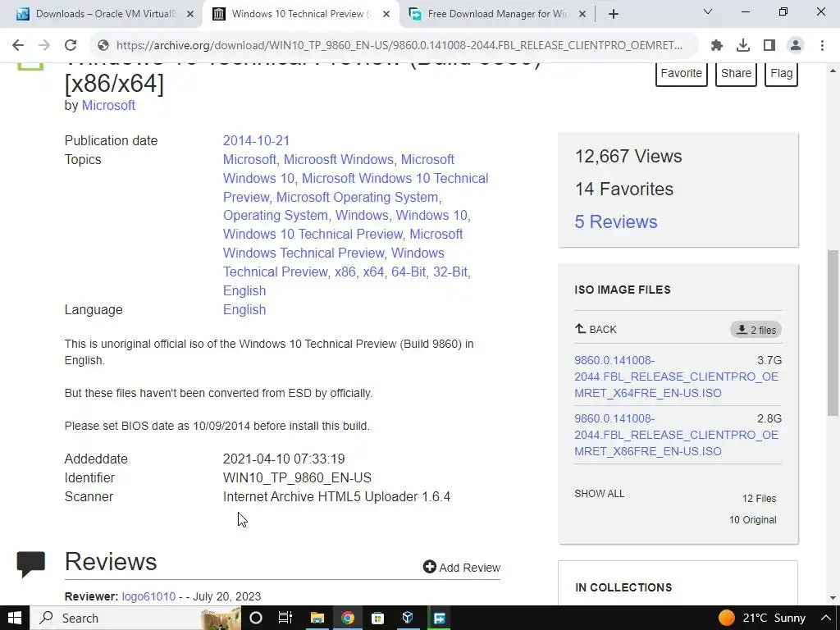Open the Chrome three-dot menu
Screen dimensions: 840x630
[x=822, y=46]
